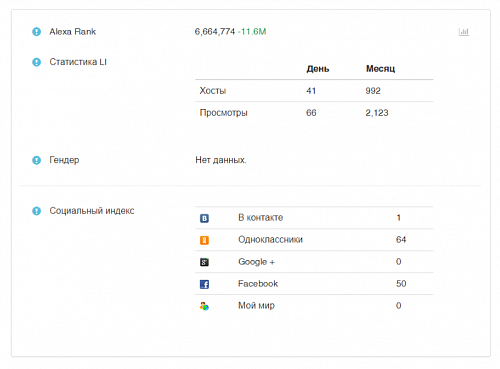Click the Facebook share count 50

401,284
